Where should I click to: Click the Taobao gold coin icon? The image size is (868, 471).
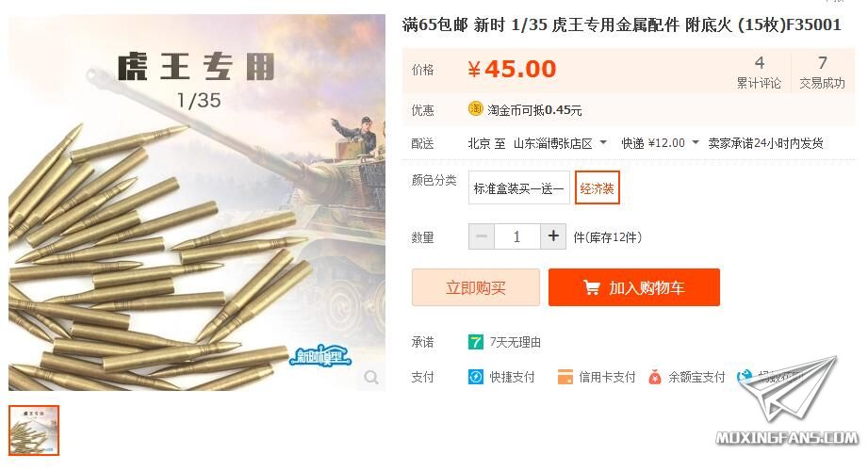tap(476, 109)
